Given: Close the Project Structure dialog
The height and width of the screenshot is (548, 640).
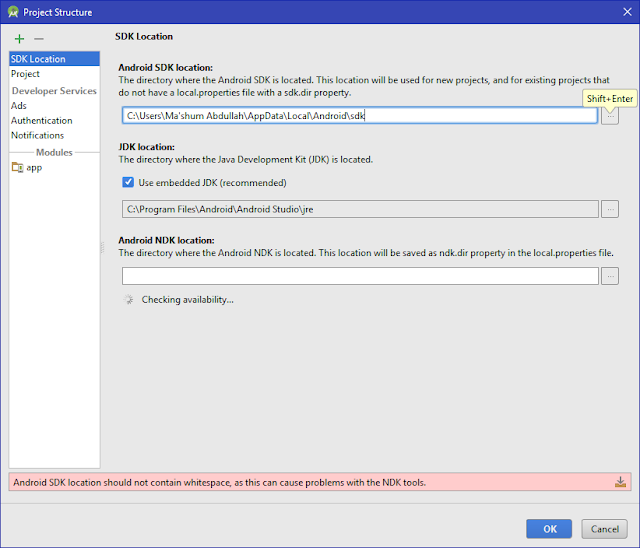Looking at the screenshot, I should pyautogui.click(x=627, y=12).
